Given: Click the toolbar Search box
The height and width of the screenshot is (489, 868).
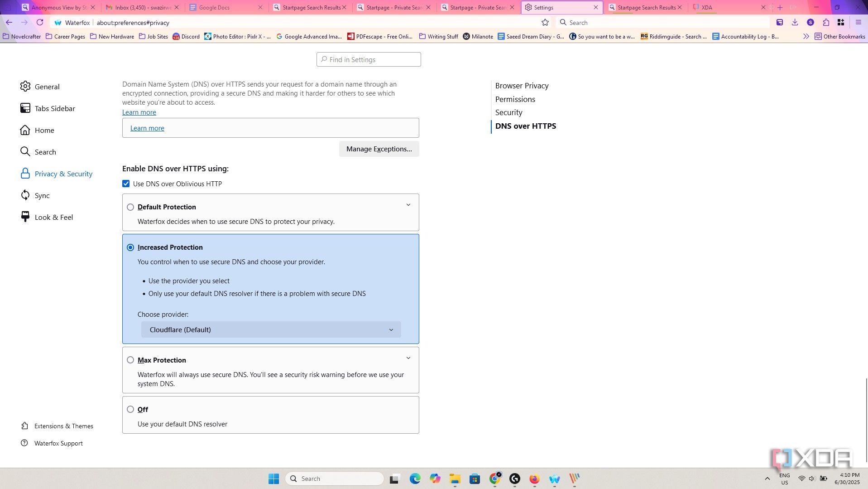Looking at the screenshot, I should pos(662,22).
